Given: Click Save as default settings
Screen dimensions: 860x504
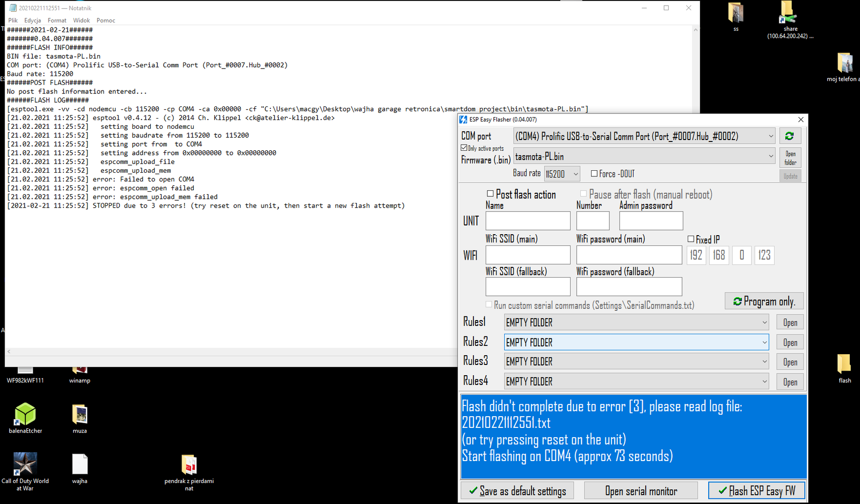Looking at the screenshot, I should 517,491.
